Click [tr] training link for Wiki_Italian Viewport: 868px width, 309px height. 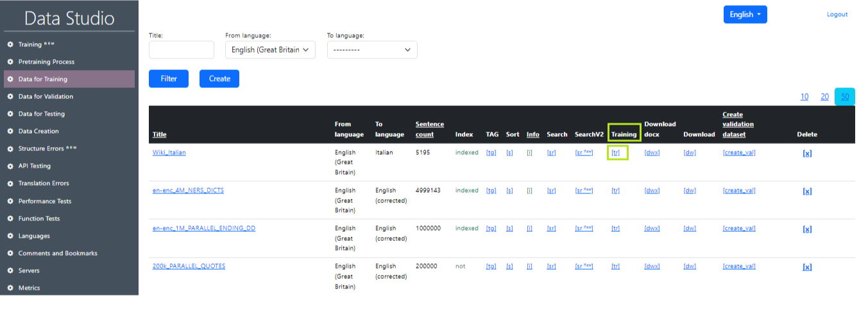tap(616, 152)
